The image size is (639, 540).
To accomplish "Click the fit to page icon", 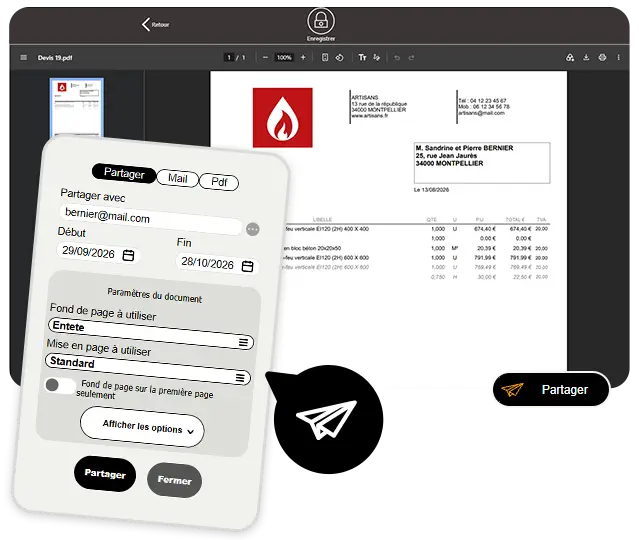I will [325, 57].
